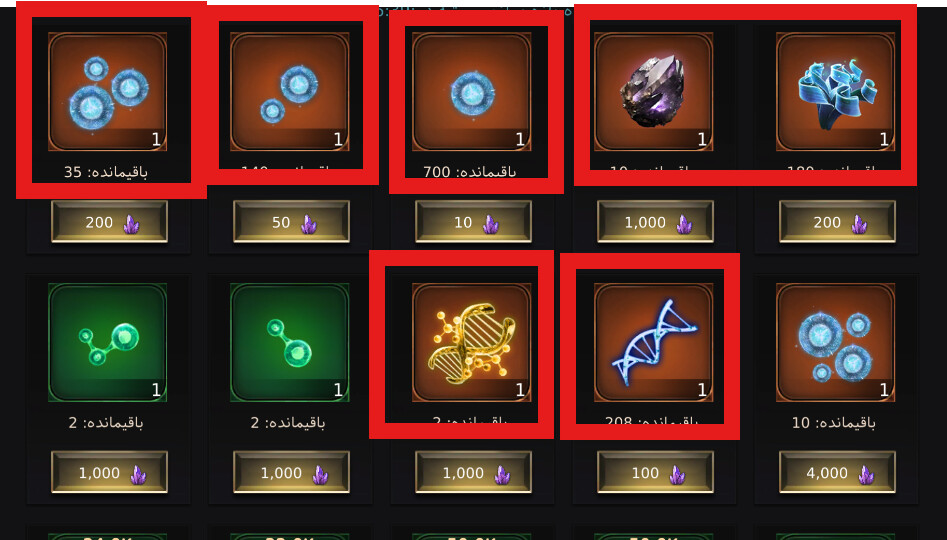This screenshot has height=540, width=947.
Task: Click the 10 gems price button
Action: coord(473,222)
